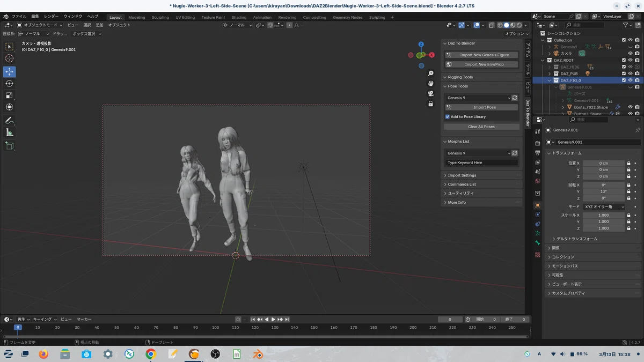Open the Modeling workspace tab

(x=137, y=17)
